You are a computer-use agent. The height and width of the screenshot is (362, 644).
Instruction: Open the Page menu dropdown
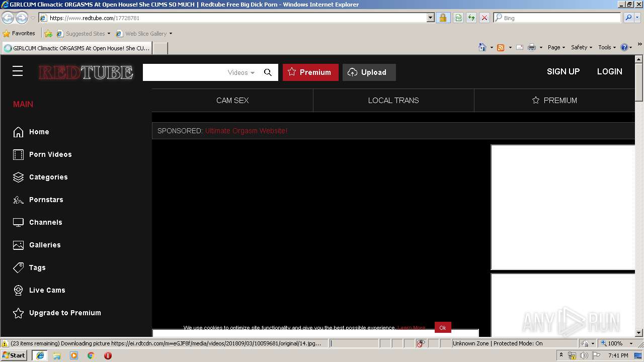coord(556,47)
